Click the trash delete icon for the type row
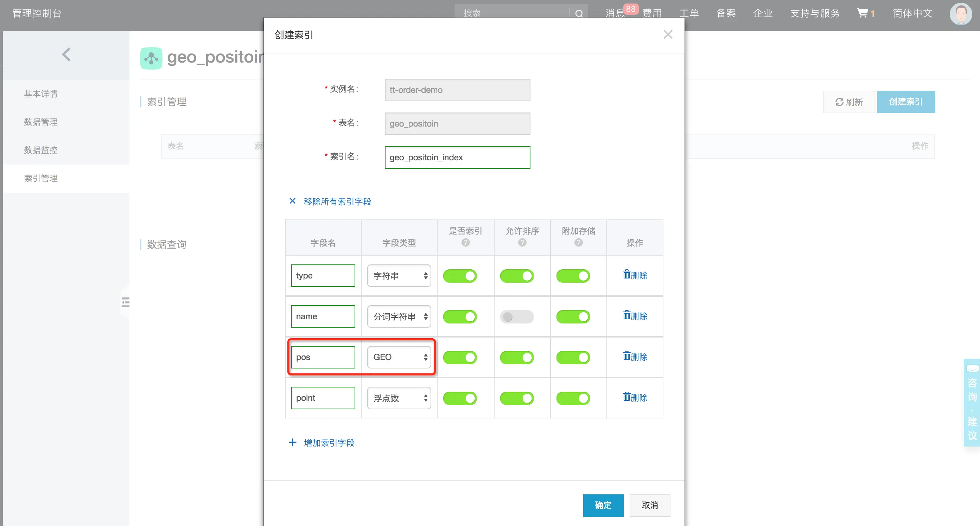Screen dimensions: 980x526 (x=626, y=274)
